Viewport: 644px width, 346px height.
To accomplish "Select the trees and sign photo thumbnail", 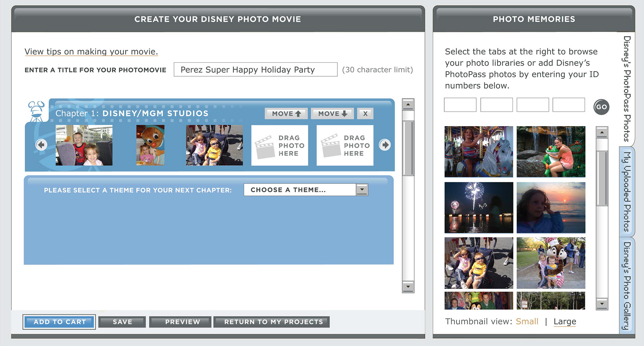I will pyautogui.click(x=551, y=301).
